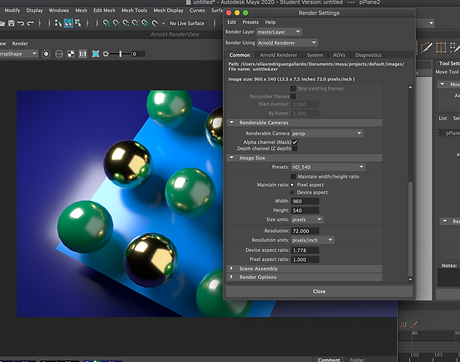Switch to the AOVs tab
Viewport: 460px width, 362px height.
(339, 55)
